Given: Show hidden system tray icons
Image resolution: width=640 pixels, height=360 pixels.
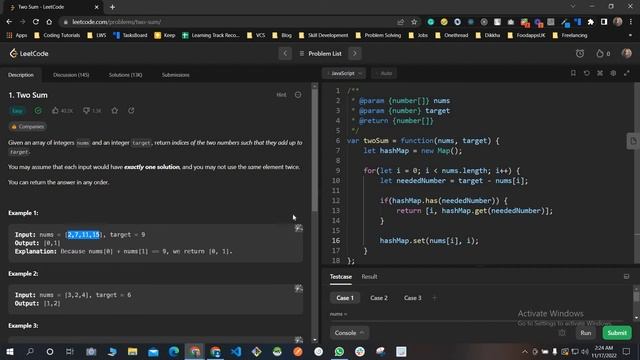Looking at the screenshot, I should pos(524,351).
